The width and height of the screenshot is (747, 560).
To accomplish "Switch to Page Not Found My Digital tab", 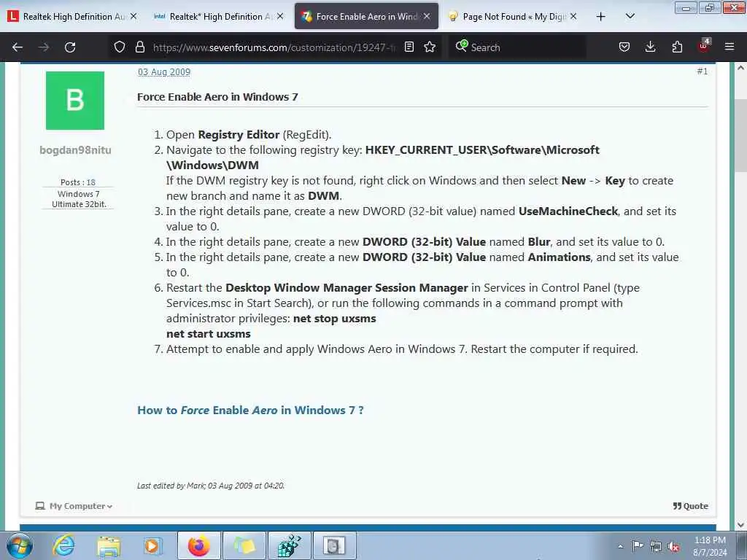I will 514,16.
